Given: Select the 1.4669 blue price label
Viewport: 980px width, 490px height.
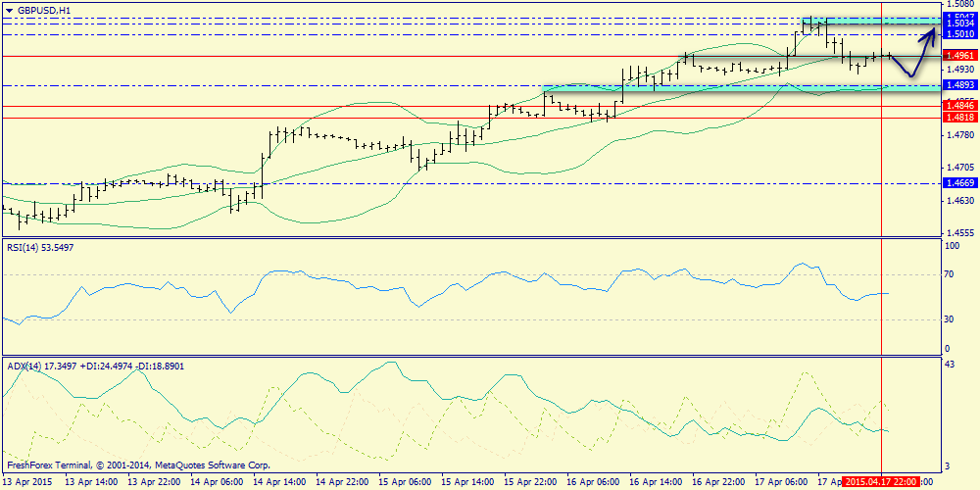Looking at the screenshot, I should pyautogui.click(x=961, y=184).
